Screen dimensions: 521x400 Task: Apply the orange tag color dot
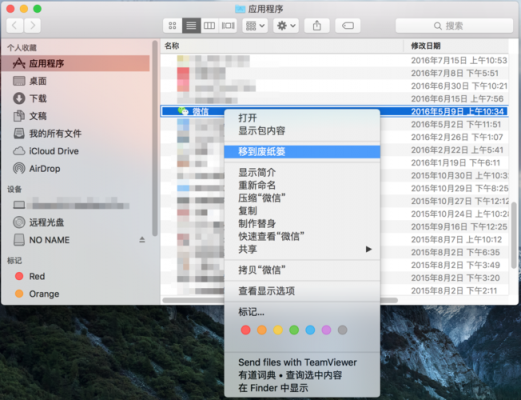[262, 330]
